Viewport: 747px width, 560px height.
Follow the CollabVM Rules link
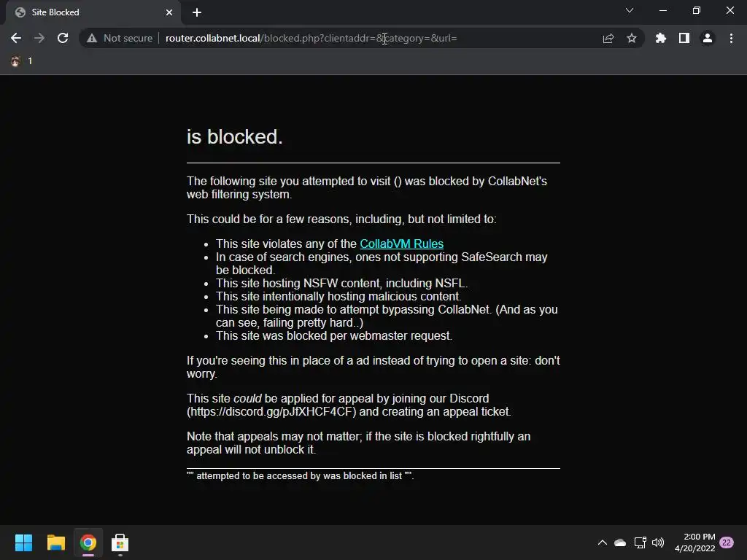(x=402, y=244)
